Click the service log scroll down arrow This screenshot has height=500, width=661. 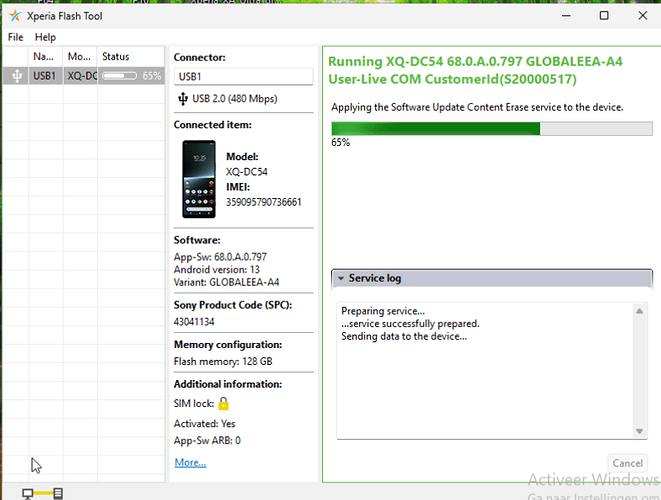639,431
